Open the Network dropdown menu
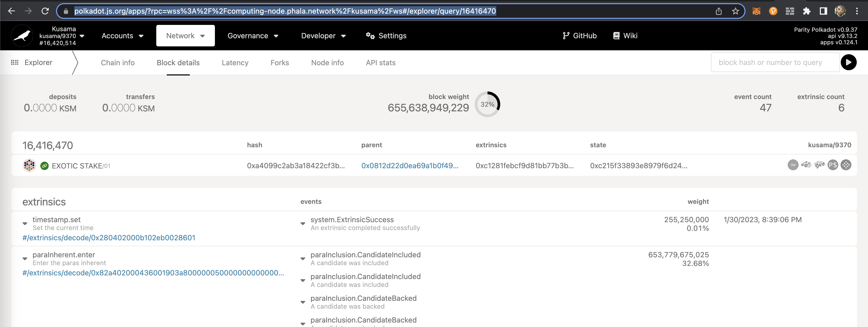This screenshot has height=327, width=868. pos(185,35)
